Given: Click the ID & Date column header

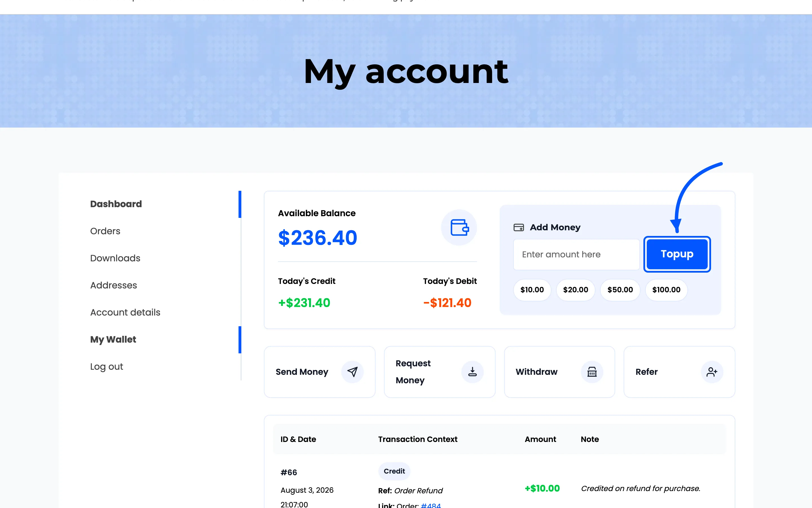Looking at the screenshot, I should (x=298, y=439).
